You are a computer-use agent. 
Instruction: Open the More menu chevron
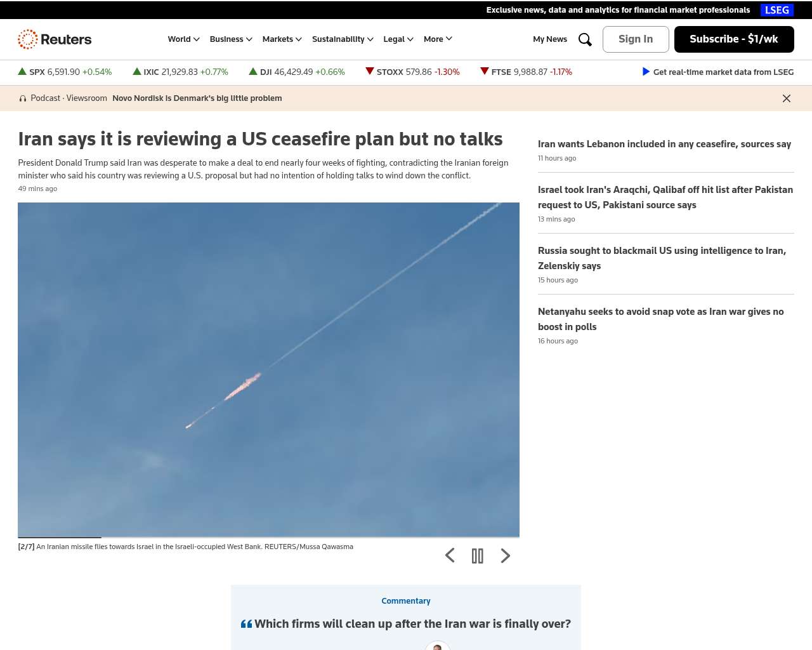click(x=449, y=39)
